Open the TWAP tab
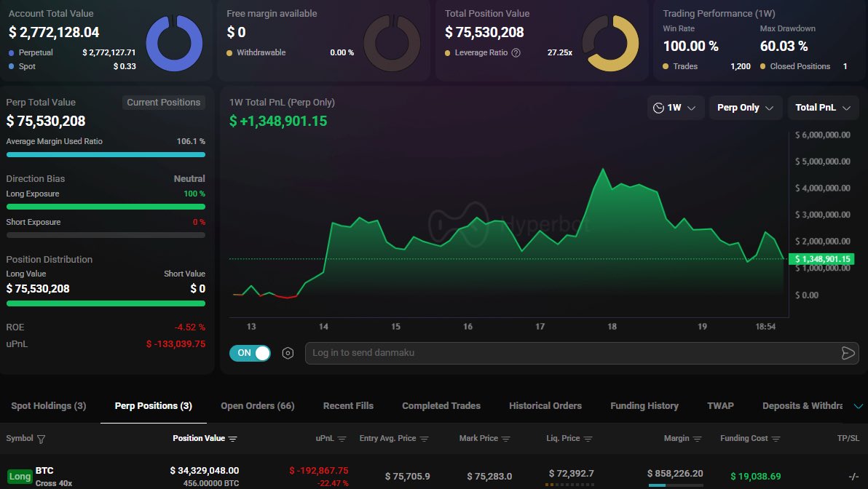 pos(720,406)
